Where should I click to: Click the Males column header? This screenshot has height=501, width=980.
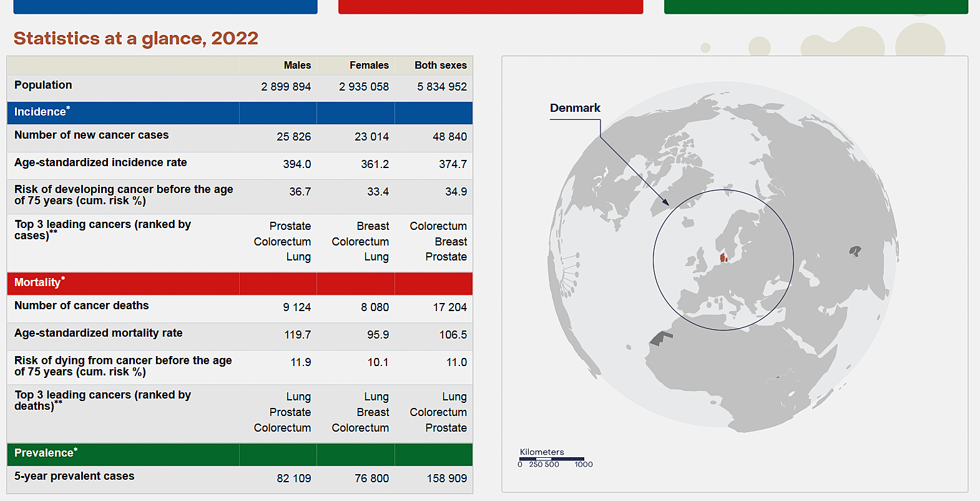pos(297,66)
